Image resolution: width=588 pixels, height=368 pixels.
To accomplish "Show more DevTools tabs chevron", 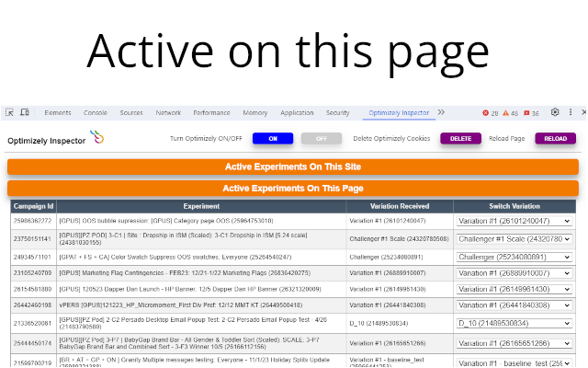I will (x=441, y=112).
